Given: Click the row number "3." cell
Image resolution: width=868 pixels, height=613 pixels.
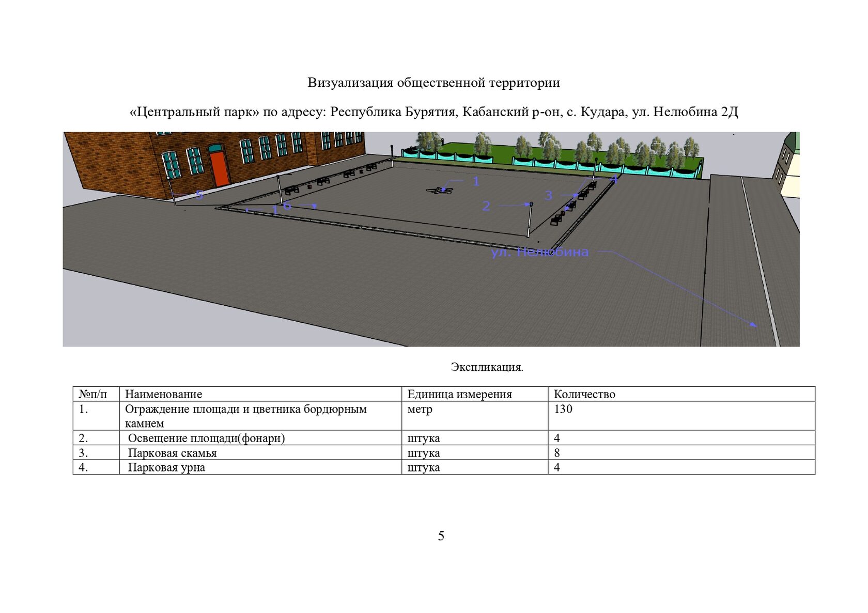Looking at the screenshot, I should pyautogui.click(x=96, y=452).
